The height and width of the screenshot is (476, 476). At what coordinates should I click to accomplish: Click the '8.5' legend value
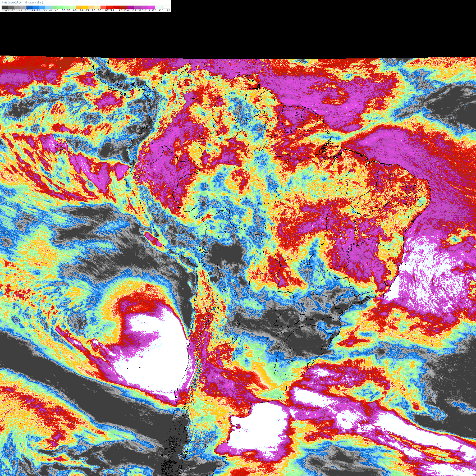[x=107, y=10]
